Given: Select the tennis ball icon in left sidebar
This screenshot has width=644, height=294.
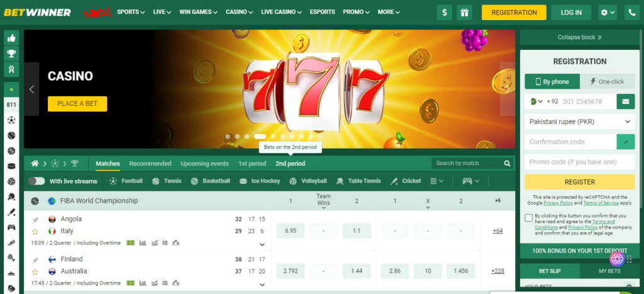Looking at the screenshot, I should (x=11, y=135).
